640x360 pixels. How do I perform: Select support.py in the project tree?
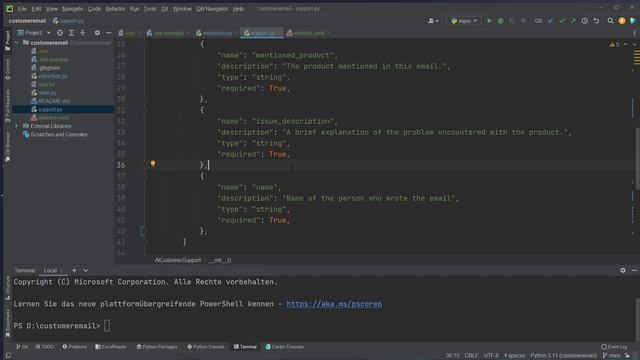[x=50, y=109]
